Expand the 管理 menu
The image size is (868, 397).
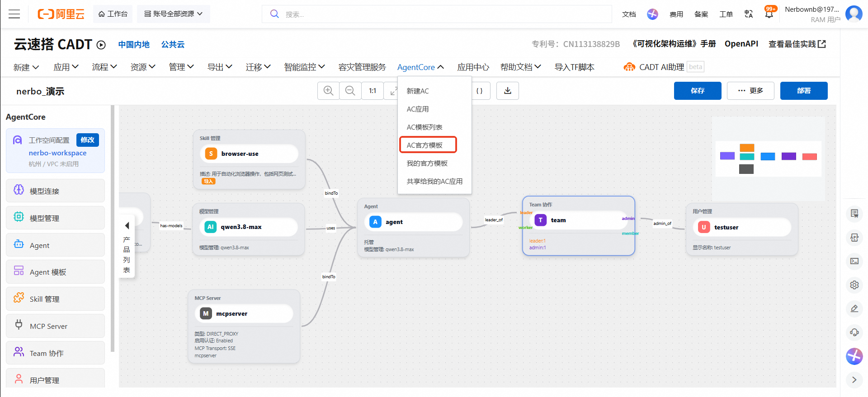tap(181, 67)
